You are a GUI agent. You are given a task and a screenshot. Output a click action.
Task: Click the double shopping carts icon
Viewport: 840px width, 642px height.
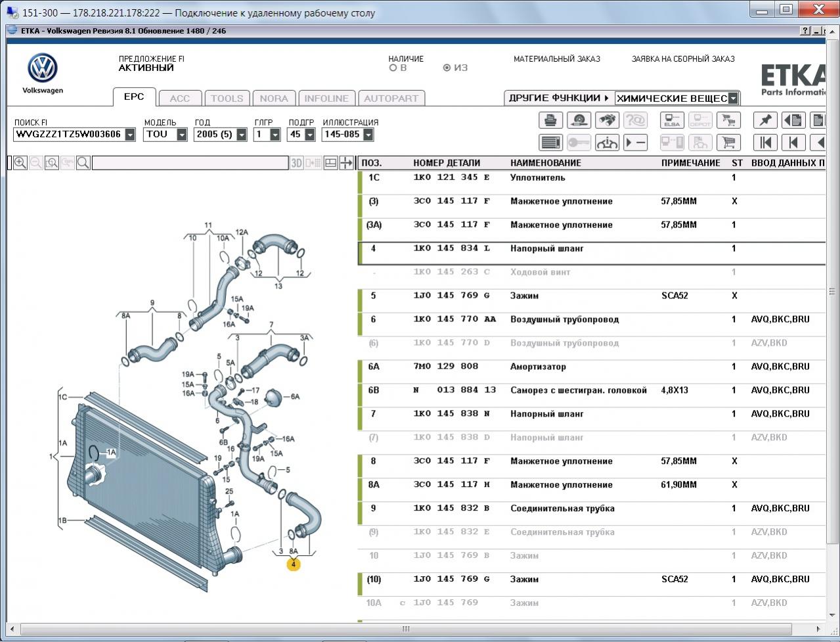[x=728, y=120]
